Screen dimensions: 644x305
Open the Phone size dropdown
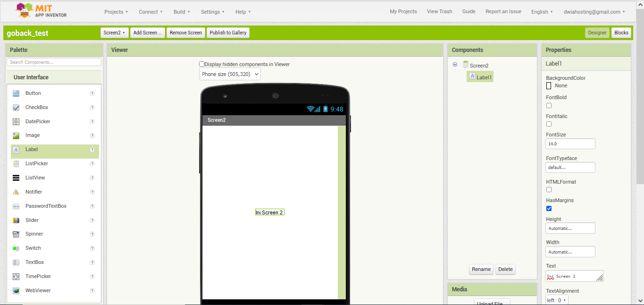[x=230, y=74]
